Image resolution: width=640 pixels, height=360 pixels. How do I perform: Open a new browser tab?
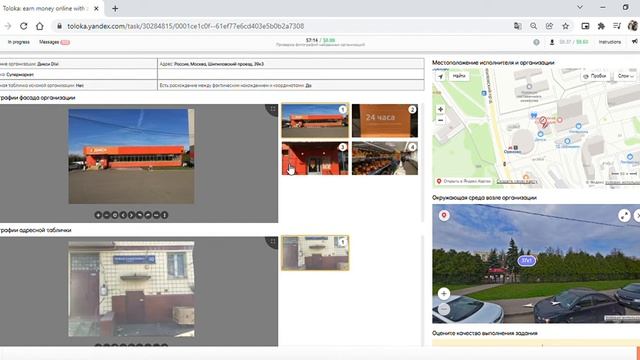pyautogui.click(x=115, y=8)
